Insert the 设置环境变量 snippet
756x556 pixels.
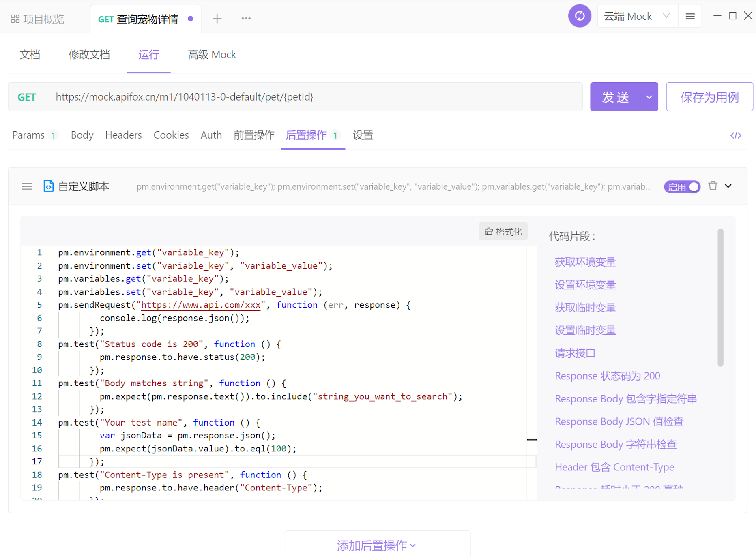(x=585, y=284)
